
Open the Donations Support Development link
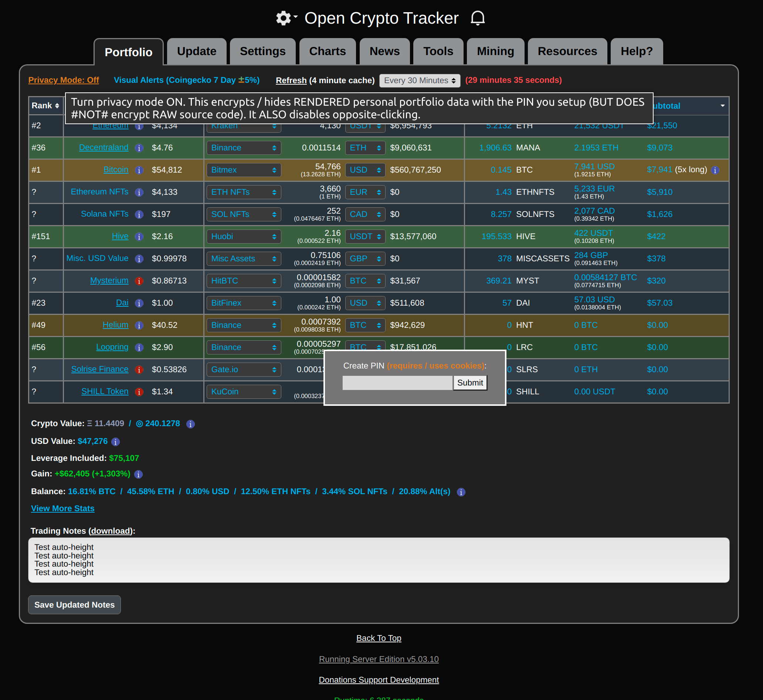click(379, 680)
